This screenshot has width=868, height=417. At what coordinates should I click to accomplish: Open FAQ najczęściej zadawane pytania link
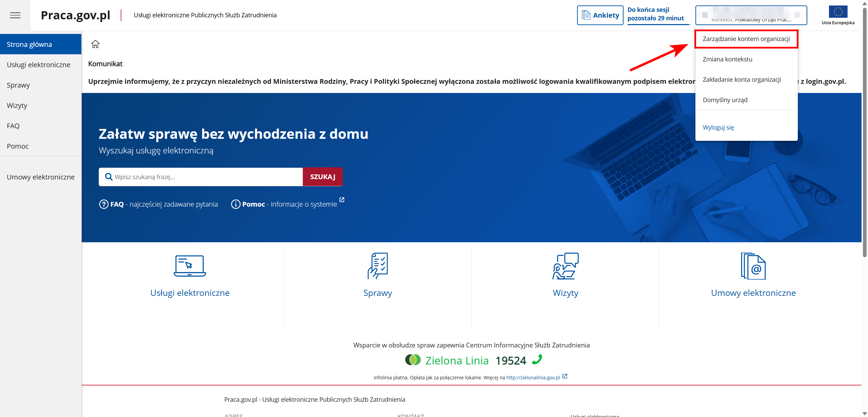pyautogui.click(x=164, y=204)
